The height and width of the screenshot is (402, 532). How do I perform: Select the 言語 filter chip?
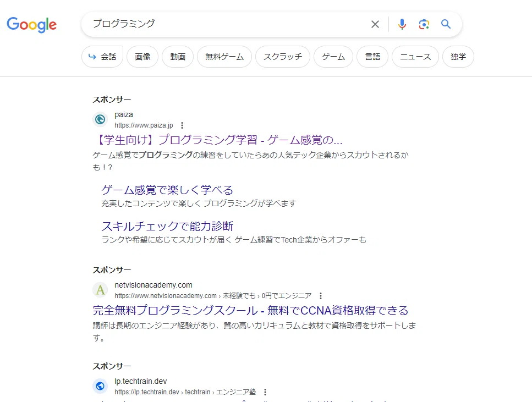[x=372, y=57]
